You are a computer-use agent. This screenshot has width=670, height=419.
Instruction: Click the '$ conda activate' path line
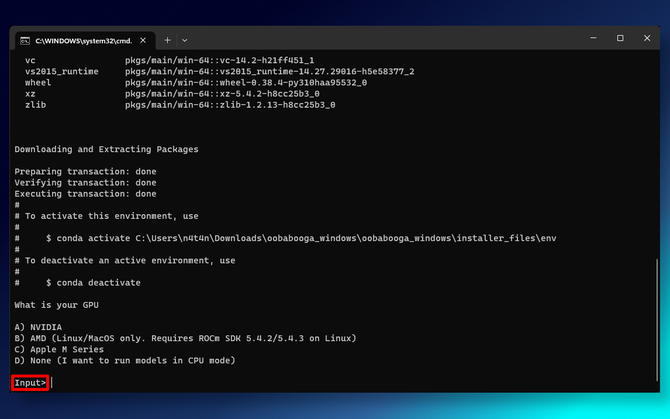(x=301, y=238)
